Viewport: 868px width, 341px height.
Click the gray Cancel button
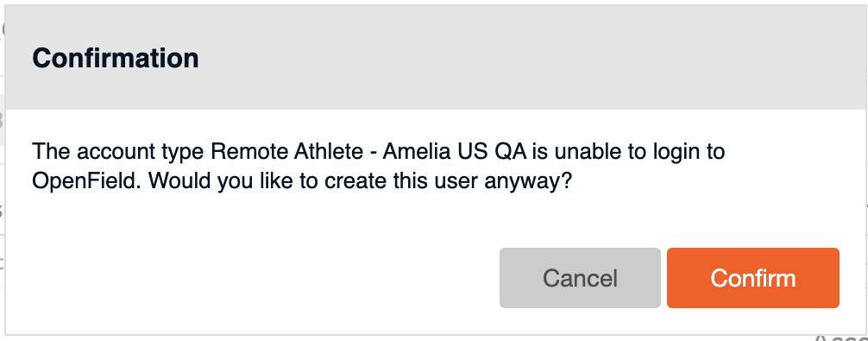(x=580, y=278)
